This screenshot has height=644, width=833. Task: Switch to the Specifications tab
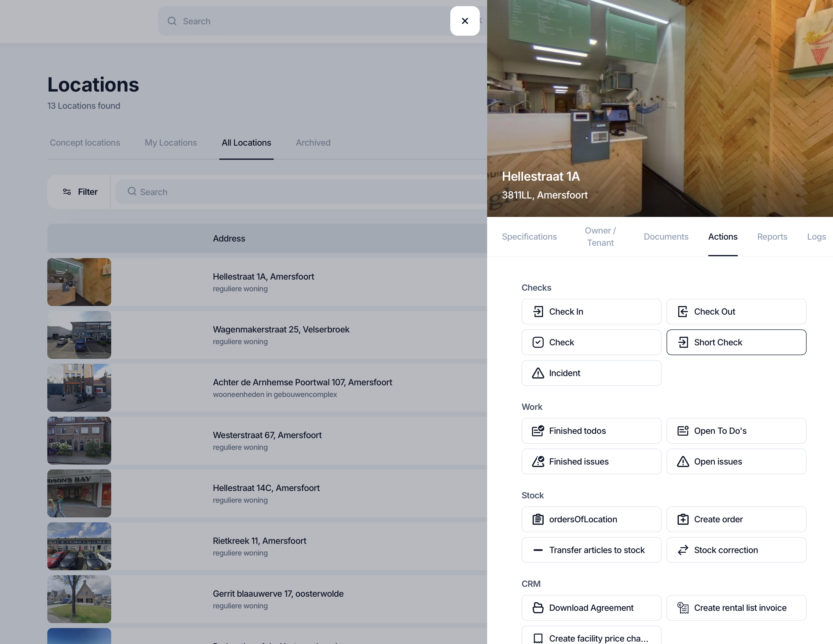pos(529,237)
